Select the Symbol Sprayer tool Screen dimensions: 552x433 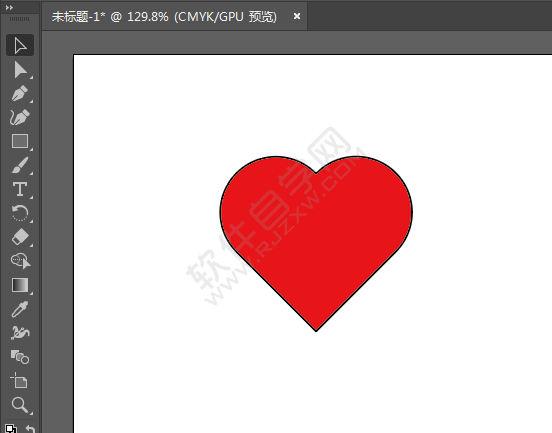(x=20, y=333)
